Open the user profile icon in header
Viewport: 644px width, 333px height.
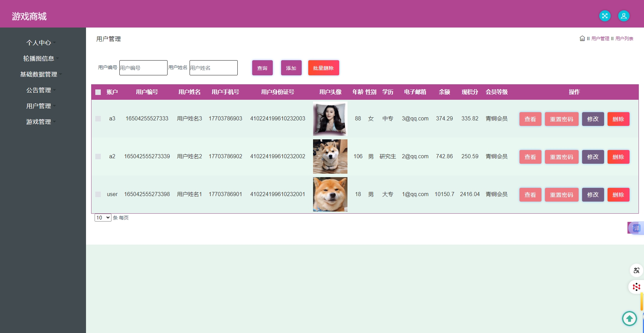[624, 16]
